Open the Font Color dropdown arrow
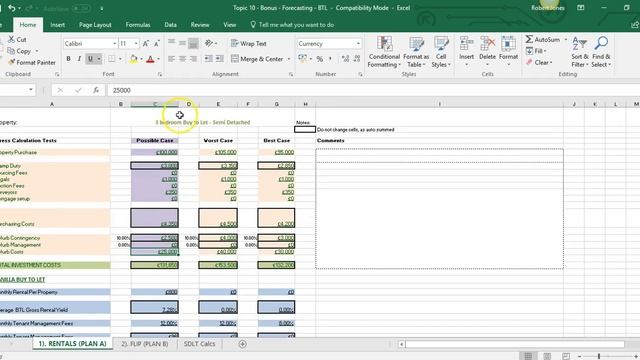The image size is (640, 360). point(158,59)
